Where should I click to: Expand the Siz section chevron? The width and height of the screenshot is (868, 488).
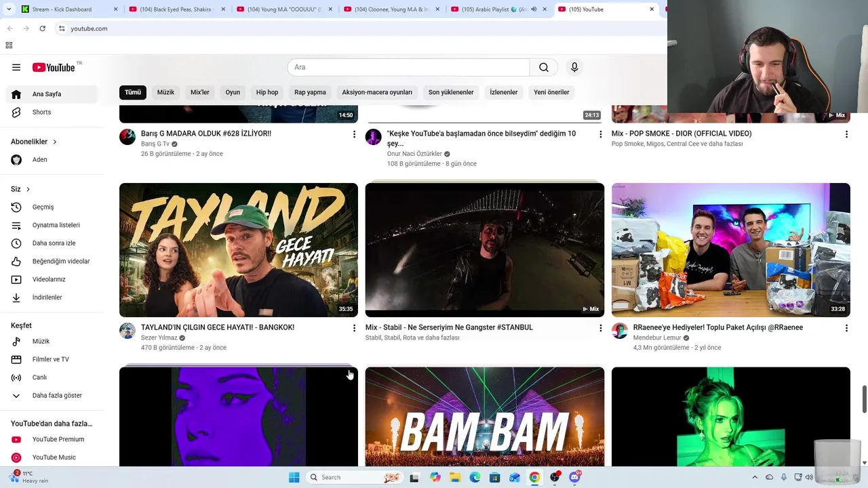pos(28,189)
